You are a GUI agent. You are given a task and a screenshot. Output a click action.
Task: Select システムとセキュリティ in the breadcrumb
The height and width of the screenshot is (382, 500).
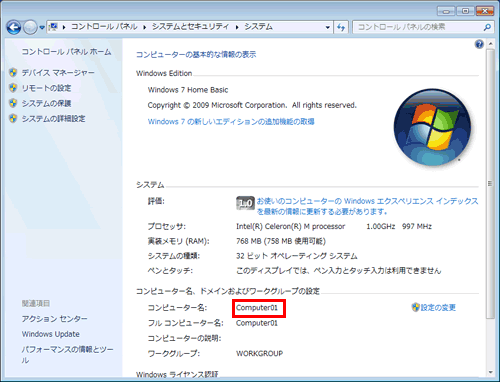(190, 27)
